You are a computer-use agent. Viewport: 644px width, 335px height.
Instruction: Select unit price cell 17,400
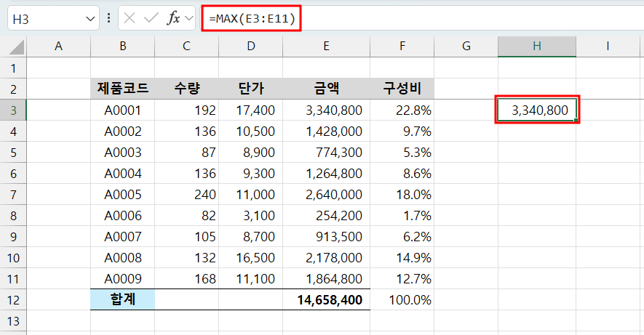point(251,110)
